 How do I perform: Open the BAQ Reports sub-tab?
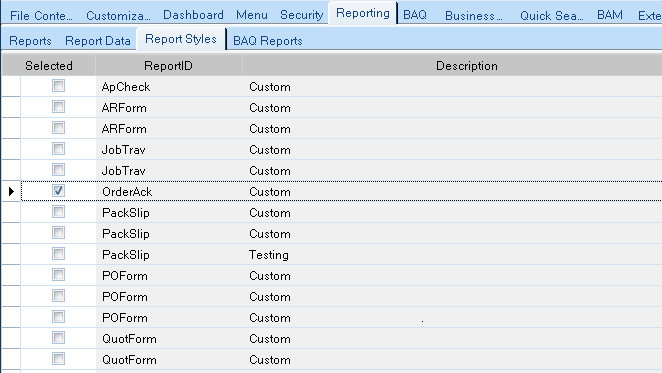[268, 41]
